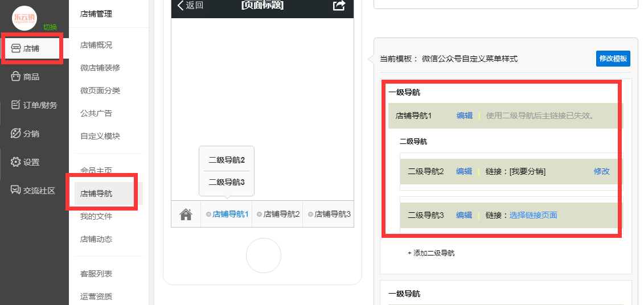Expand 店铺导航1 tab in phone preview
This screenshot has height=305, width=644.
click(227, 215)
